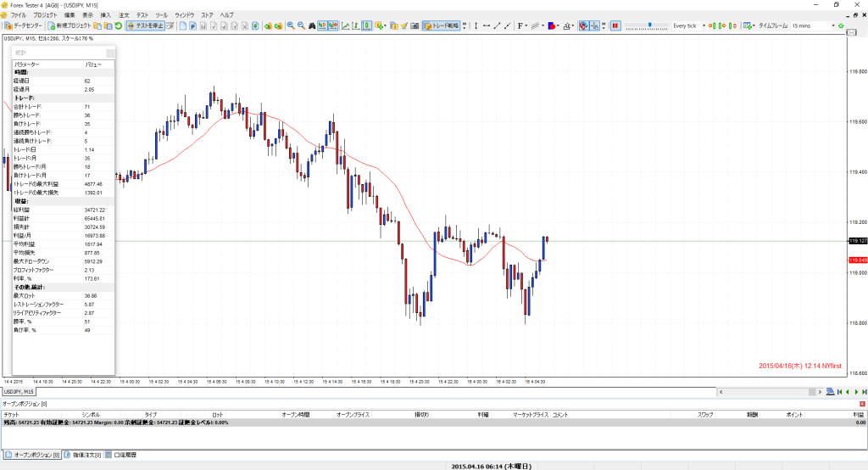Switch to the 指値注文 (Pending Orders) tab

[x=85, y=456]
